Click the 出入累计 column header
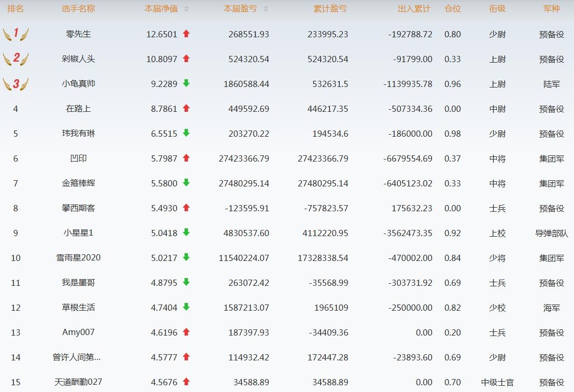Viewport: 574px width, 392px height. point(414,9)
